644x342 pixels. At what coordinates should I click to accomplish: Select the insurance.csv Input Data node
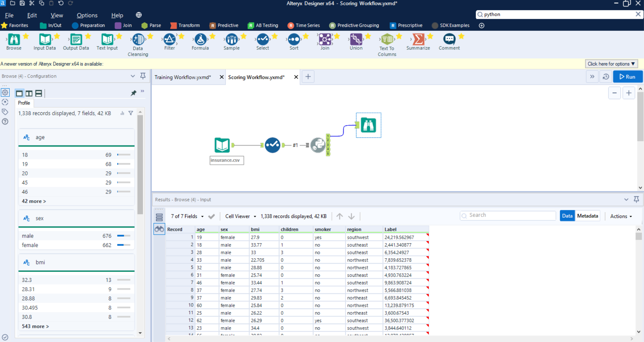pyautogui.click(x=222, y=145)
